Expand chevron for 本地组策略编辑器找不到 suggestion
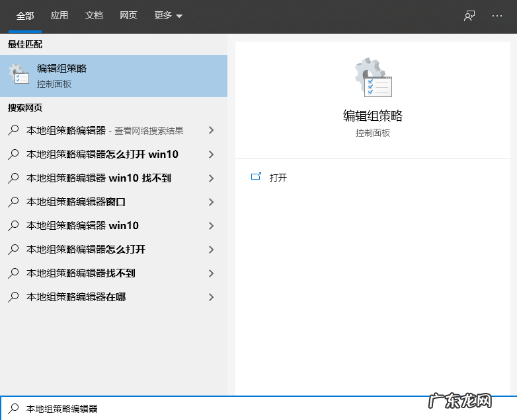This screenshot has height=420, width=517. tap(212, 273)
